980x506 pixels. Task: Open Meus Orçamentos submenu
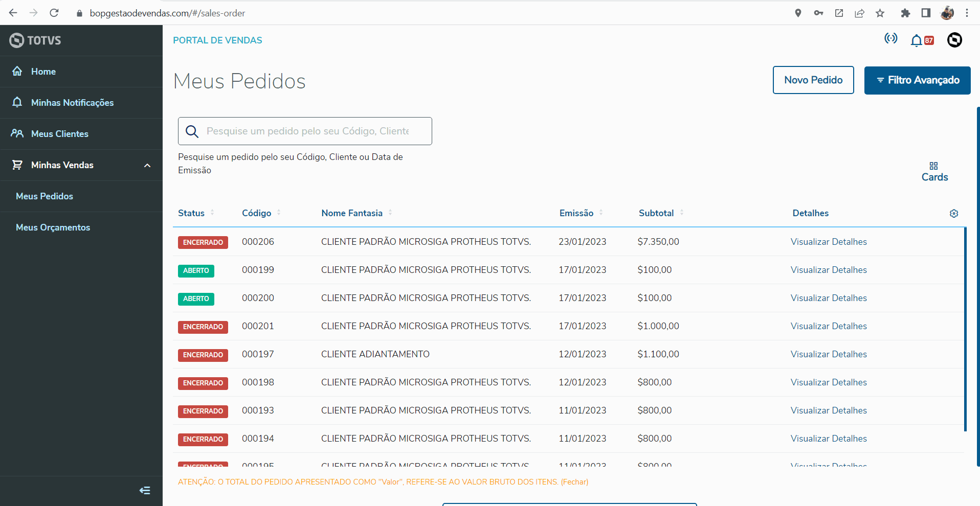(53, 227)
